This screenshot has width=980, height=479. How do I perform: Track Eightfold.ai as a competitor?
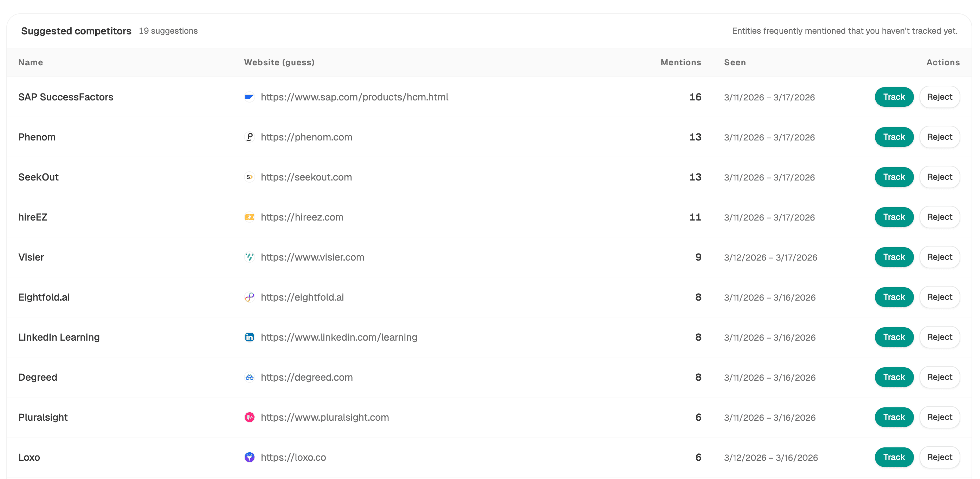[894, 297]
